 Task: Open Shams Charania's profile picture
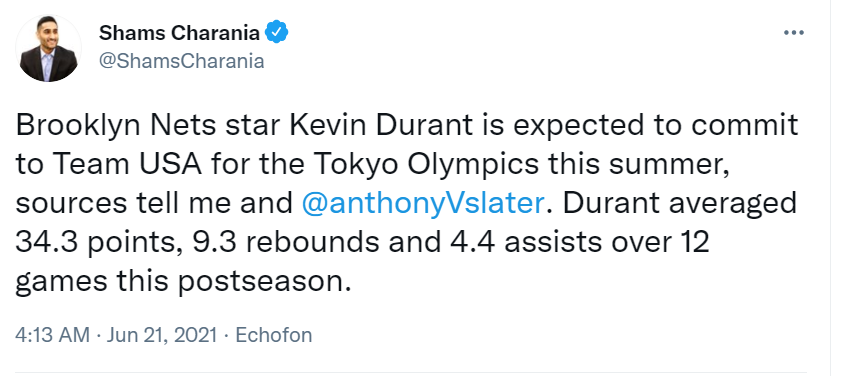point(48,48)
